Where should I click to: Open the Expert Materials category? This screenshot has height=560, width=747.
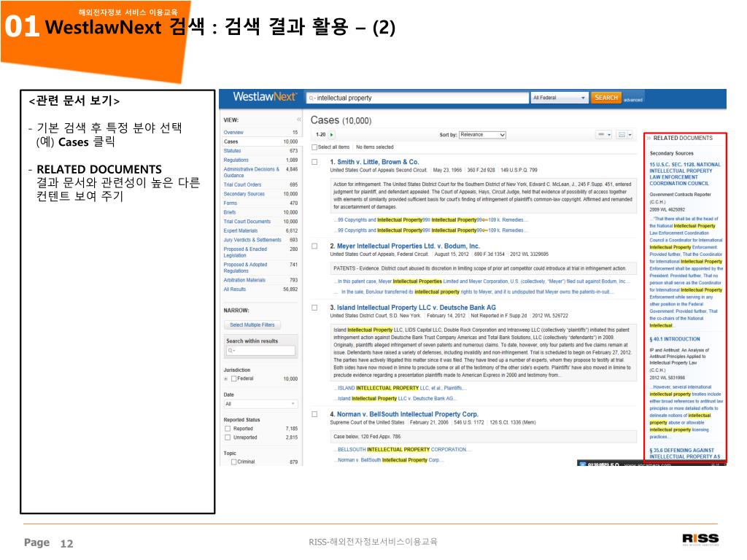tap(241, 230)
